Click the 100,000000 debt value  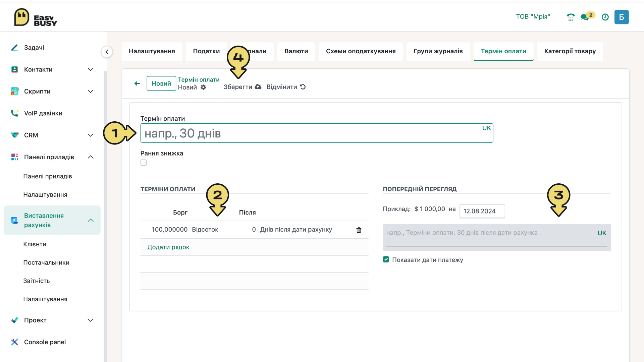tap(169, 230)
